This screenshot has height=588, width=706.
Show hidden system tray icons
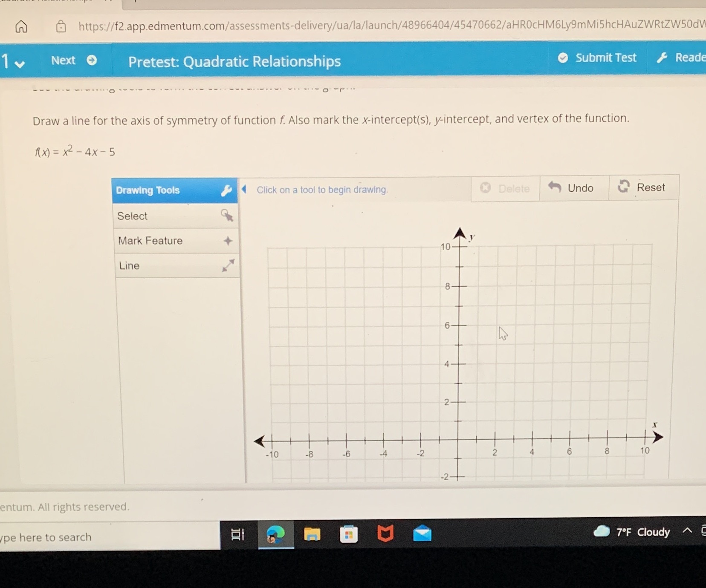click(x=687, y=530)
